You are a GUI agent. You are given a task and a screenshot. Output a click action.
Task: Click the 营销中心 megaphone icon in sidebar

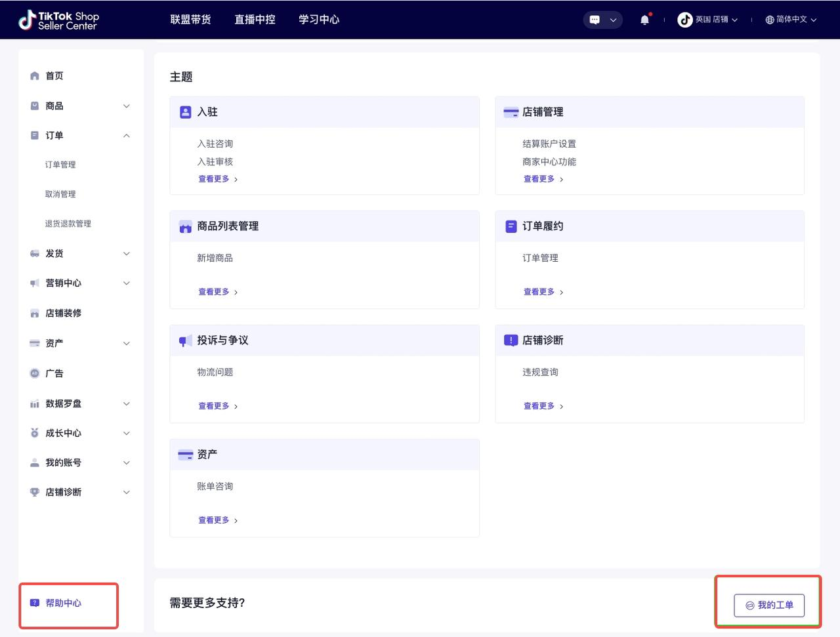click(35, 283)
